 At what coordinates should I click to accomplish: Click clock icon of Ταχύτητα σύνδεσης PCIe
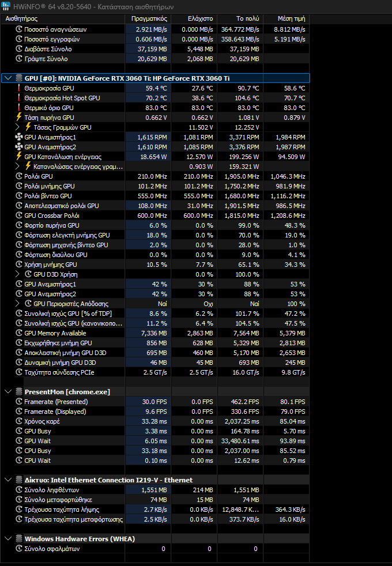pos(19,372)
